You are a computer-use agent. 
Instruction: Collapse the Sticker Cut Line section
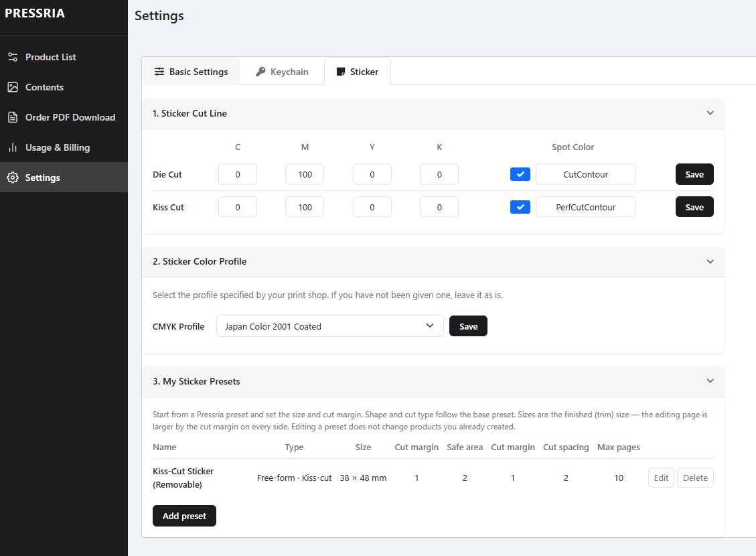pos(710,113)
